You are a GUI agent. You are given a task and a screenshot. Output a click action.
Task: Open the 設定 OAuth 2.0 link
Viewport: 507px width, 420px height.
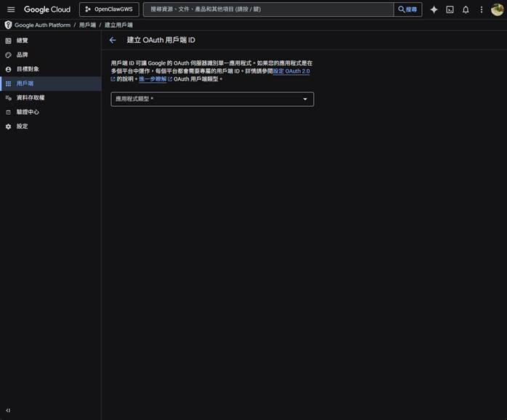(x=291, y=71)
